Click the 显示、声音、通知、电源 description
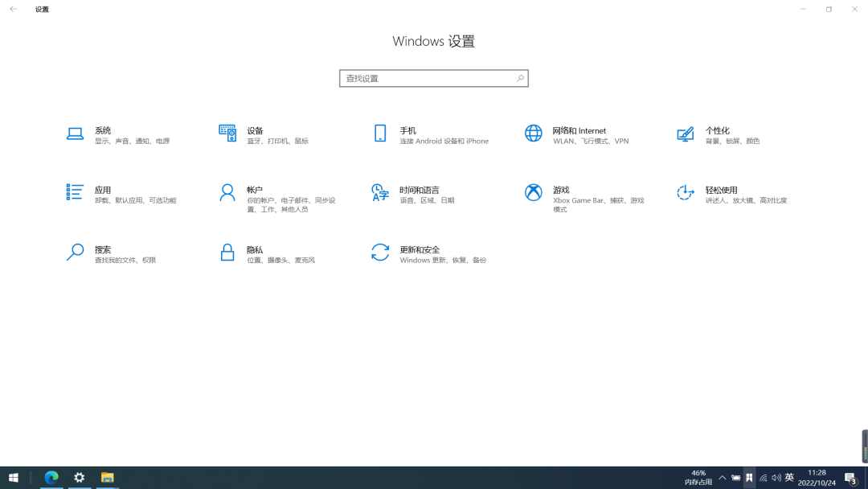Screen dimensions: 868x489 (x=133, y=142)
